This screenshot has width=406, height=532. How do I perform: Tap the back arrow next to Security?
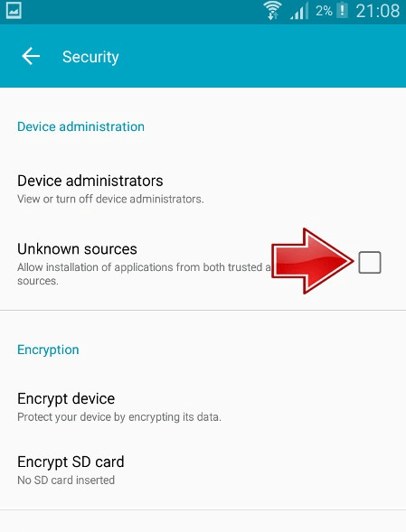31,56
